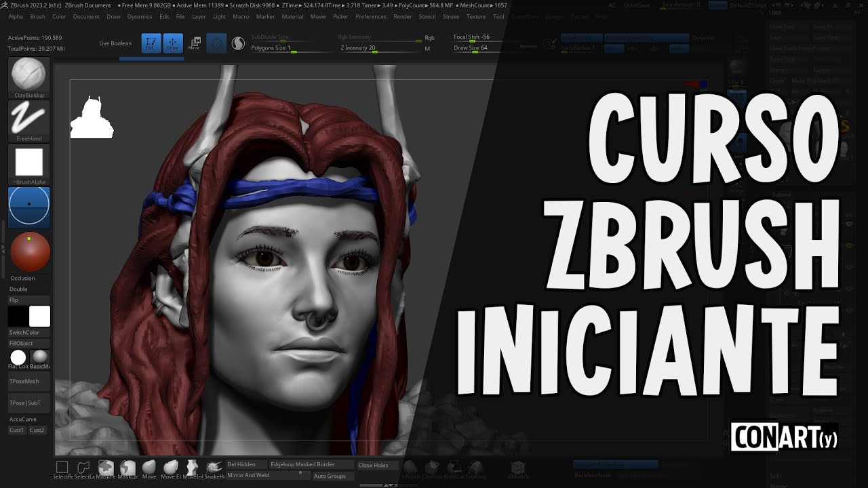This screenshot has height=488, width=868.
Task: Click the Flip button
Action: coord(29,300)
